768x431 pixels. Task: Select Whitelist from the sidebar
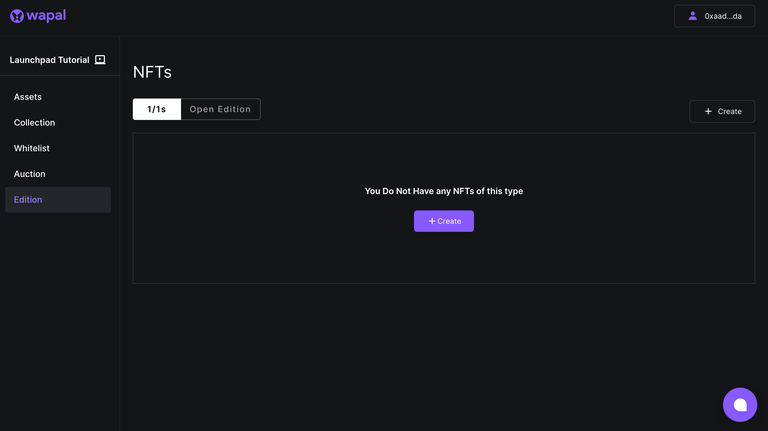[31, 148]
